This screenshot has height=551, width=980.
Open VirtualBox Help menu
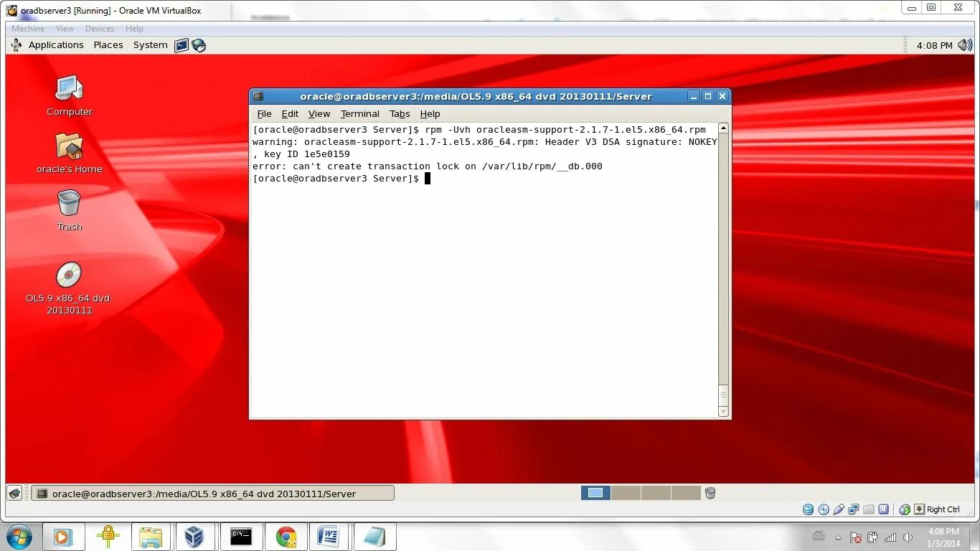point(134,29)
